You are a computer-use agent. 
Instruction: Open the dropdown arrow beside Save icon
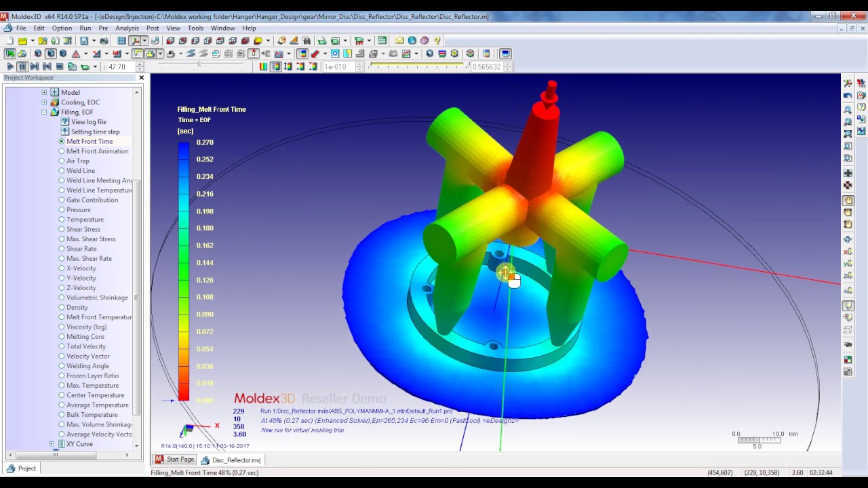94,41
